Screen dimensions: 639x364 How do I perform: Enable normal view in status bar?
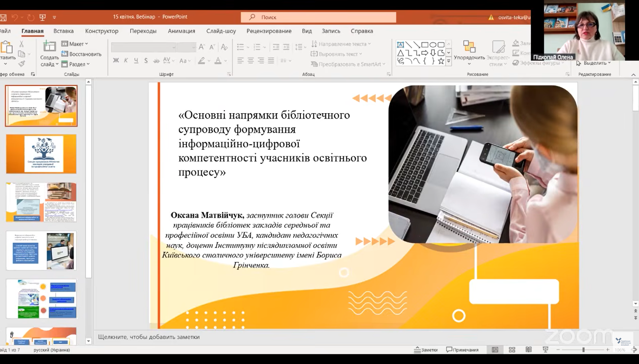coord(495,350)
